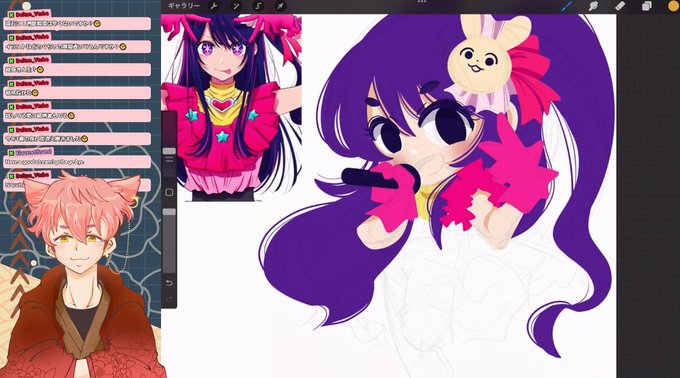Tap the redo arrow in sidebar
680x378 pixels.
pos(169,299)
